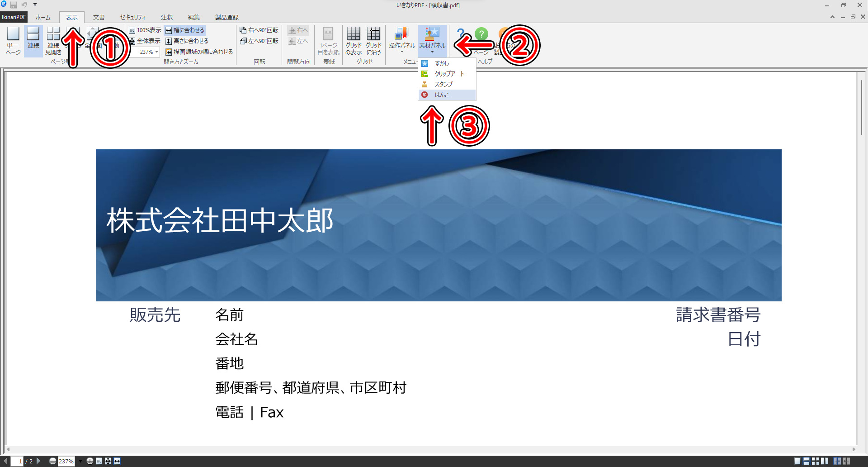Select the 単一ページ single page view icon

point(13,40)
